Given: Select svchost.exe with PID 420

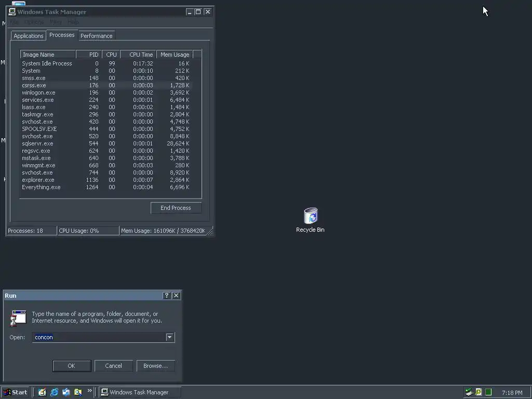Looking at the screenshot, I should point(106,122).
